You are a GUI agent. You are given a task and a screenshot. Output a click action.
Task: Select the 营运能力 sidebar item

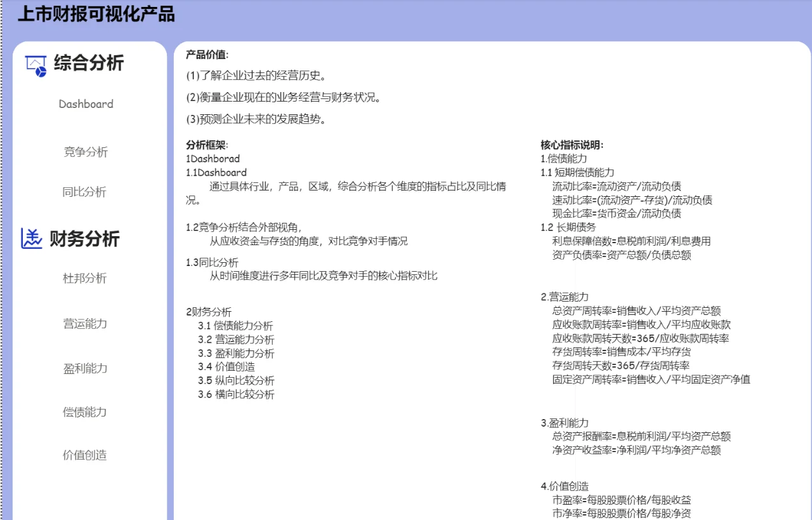pos(85,324)
